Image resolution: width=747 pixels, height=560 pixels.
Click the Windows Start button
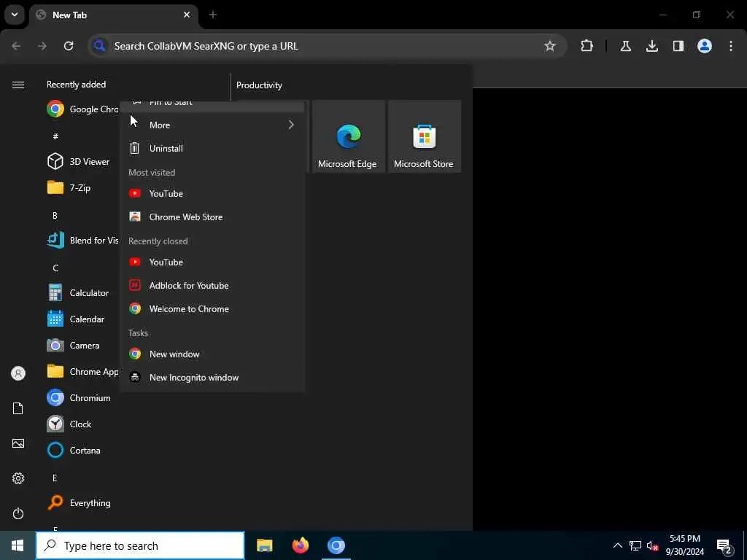(18, 545)
